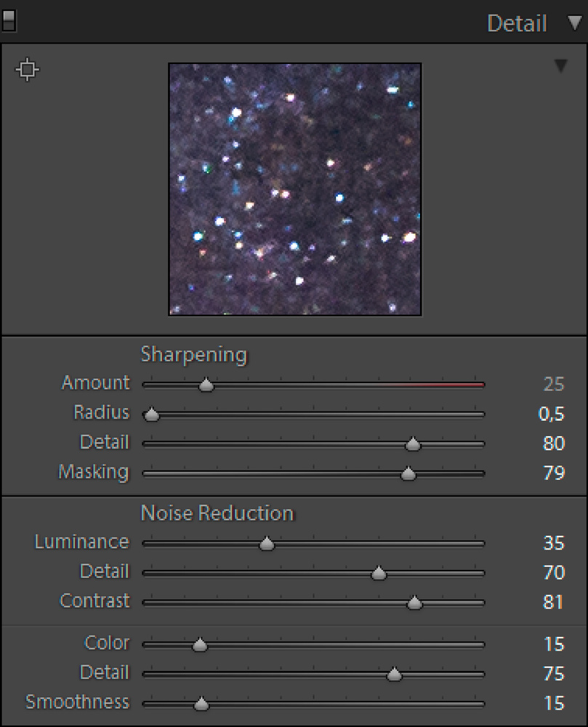
Task: Click the Luminance slider handle
Action: (x=267, y=543)
